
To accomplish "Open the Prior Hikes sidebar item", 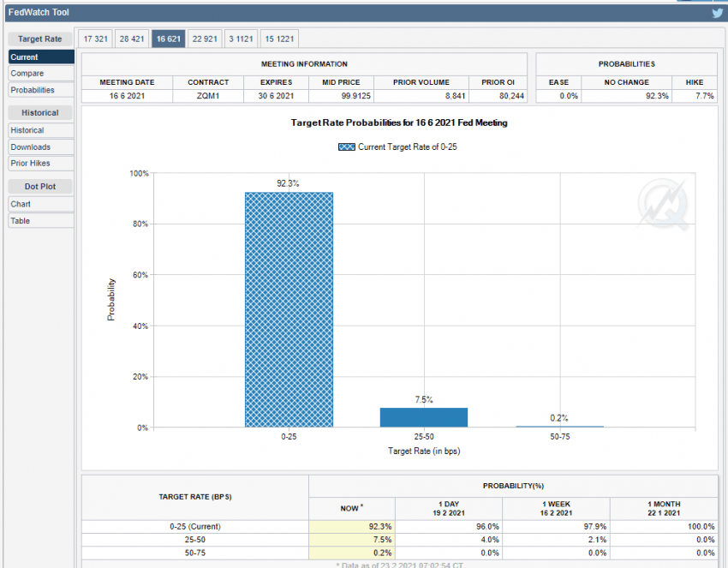I will [x=41, y=164].
